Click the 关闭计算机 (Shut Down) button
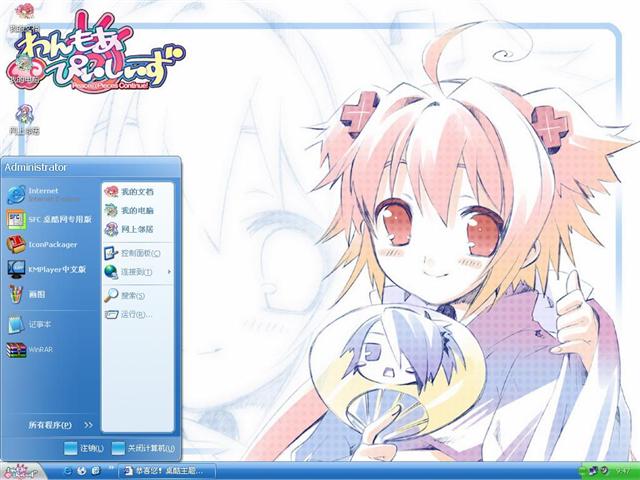 pos(143,448)
